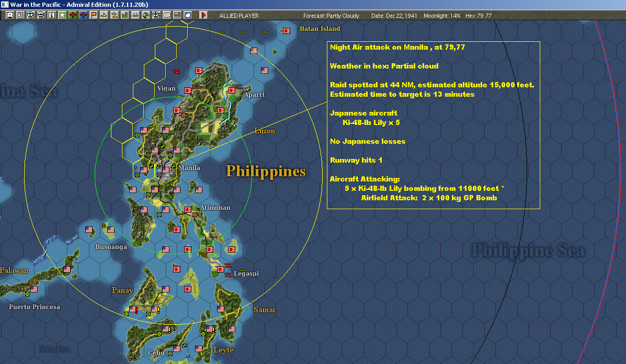Click 'Airfield Attack: 2 x 100 kg GP Bomb' line

(429, 198)
